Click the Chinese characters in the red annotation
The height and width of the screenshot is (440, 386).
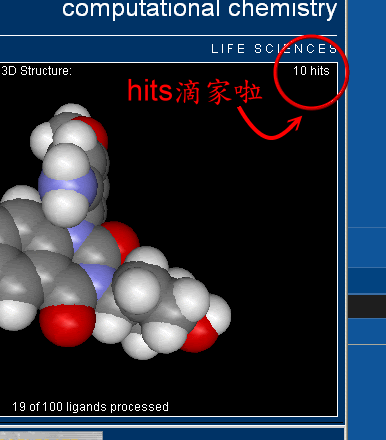pos(218,91)
